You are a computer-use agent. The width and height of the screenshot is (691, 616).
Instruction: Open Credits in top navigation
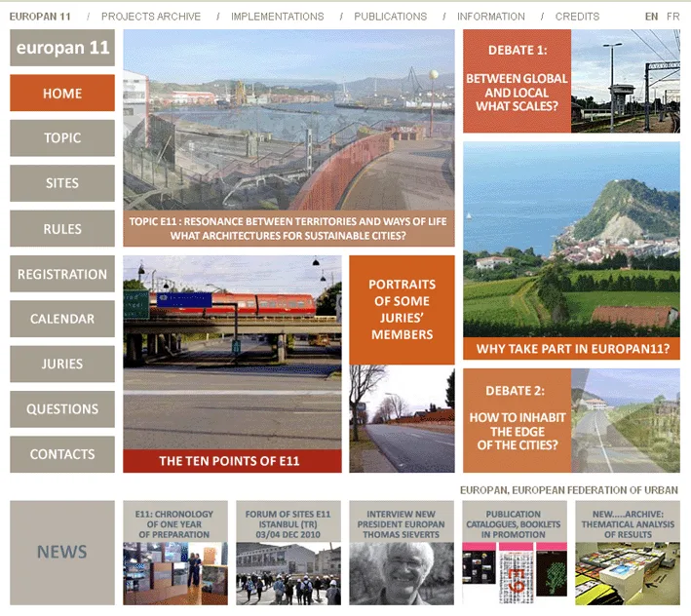click(577, 17)
